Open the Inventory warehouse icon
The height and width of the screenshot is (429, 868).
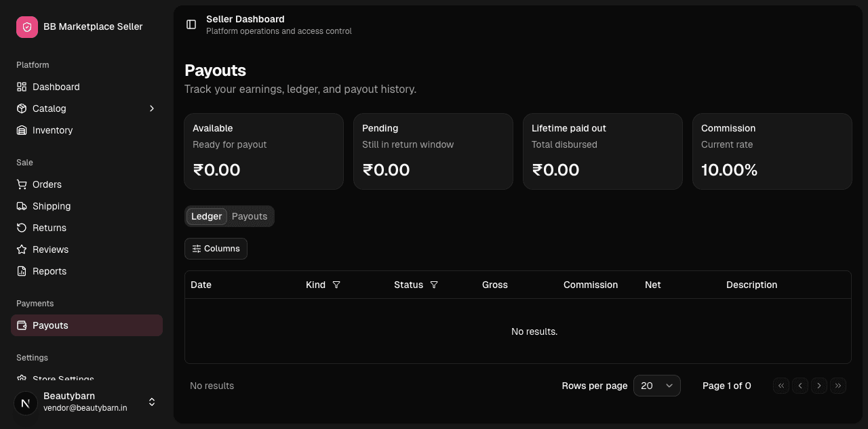[22, 130]
